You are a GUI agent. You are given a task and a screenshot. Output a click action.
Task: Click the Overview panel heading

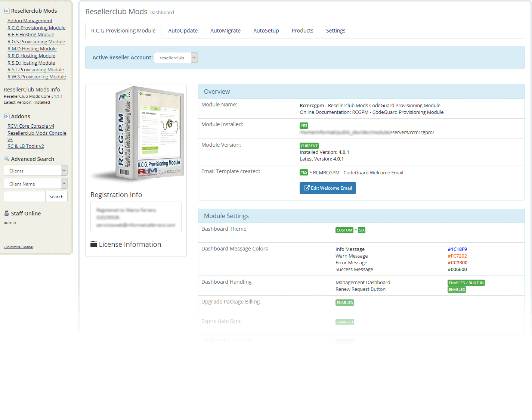(x=217, y=91)
